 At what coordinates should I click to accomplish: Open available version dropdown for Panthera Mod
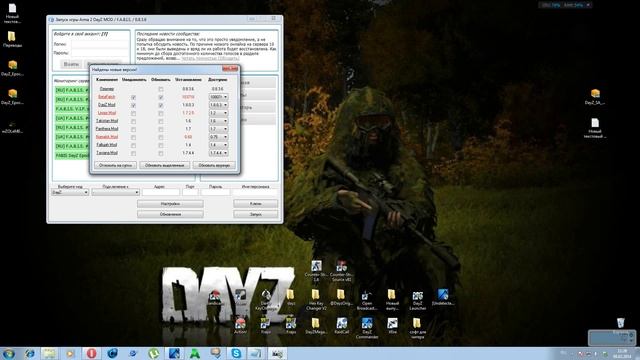click(218, 129)
